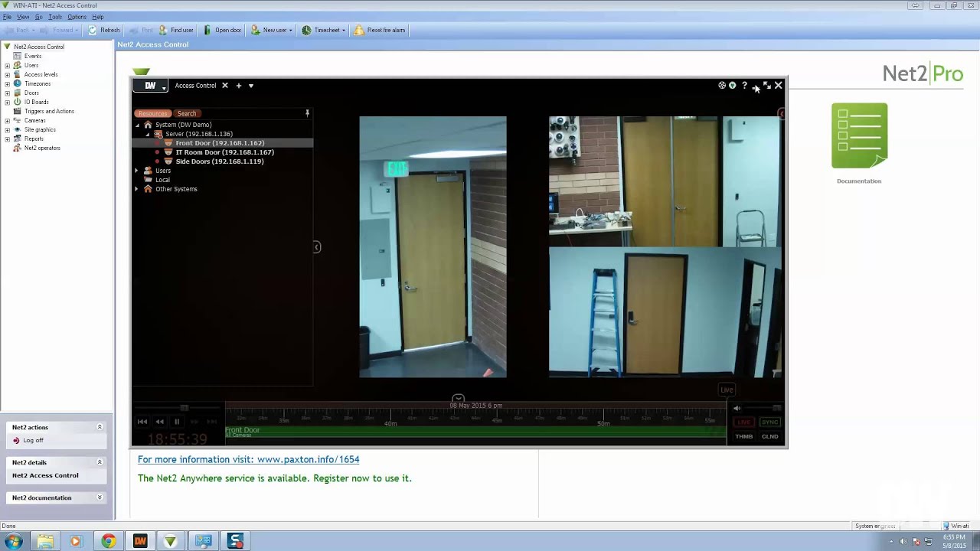980x551 pixels.
Task: Pin the resource tree panel
Action: (307, 113)
